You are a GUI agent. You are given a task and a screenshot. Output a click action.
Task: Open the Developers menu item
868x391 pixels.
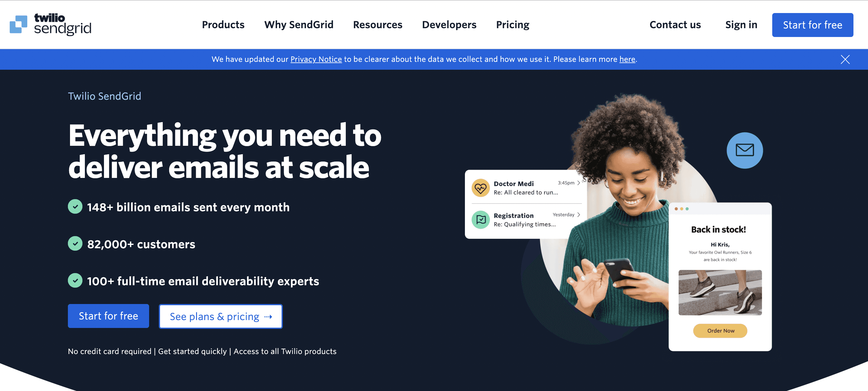[449, 24]
